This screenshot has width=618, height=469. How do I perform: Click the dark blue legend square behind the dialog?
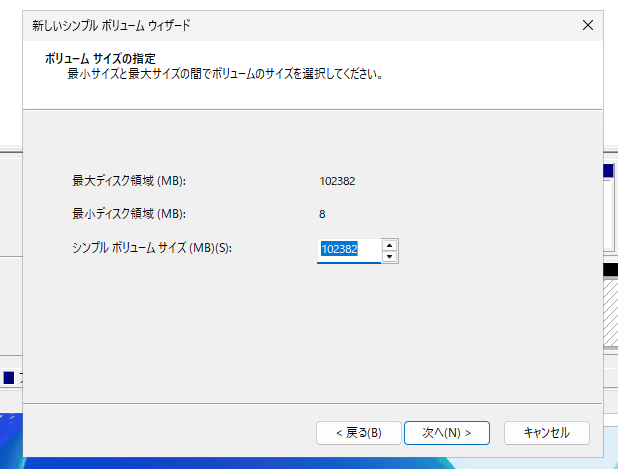pyautogui.click(x=9, y=378)
